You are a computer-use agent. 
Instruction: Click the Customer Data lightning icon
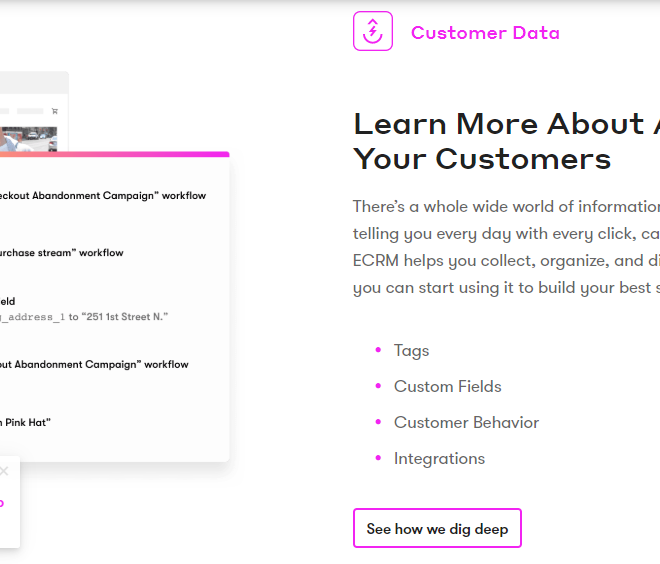tap(373, 31)
